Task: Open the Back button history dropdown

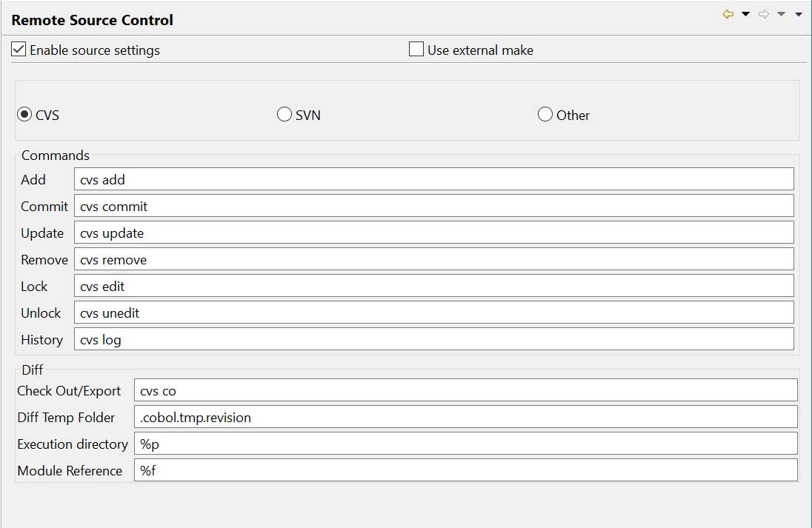Action: pyautogui.click(x=743, y=13)
